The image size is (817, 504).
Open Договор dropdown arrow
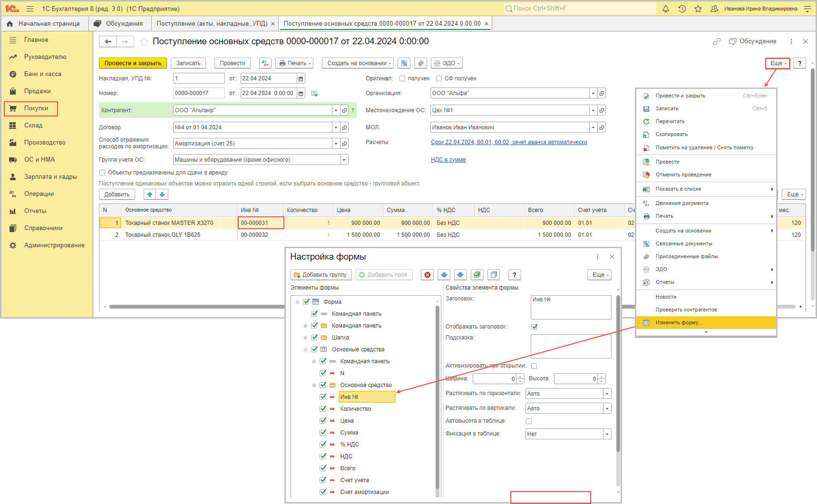336,127
